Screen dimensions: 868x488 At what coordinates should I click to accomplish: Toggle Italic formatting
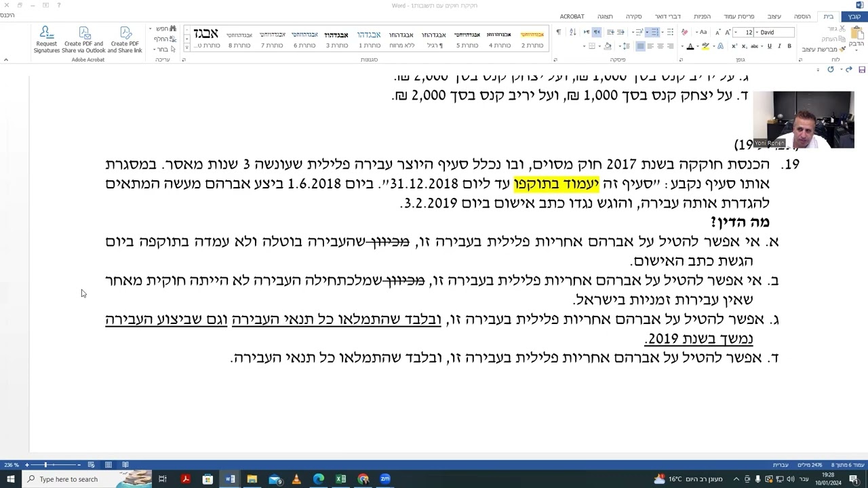click(779, 46)
